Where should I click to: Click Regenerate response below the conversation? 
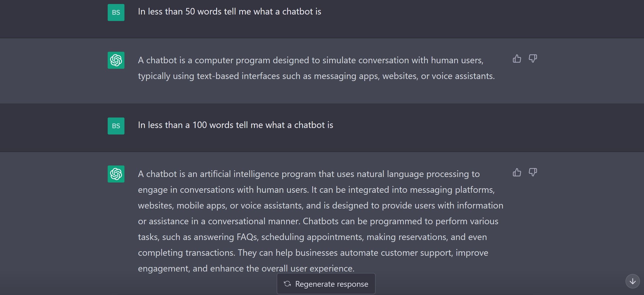(326, 284)
